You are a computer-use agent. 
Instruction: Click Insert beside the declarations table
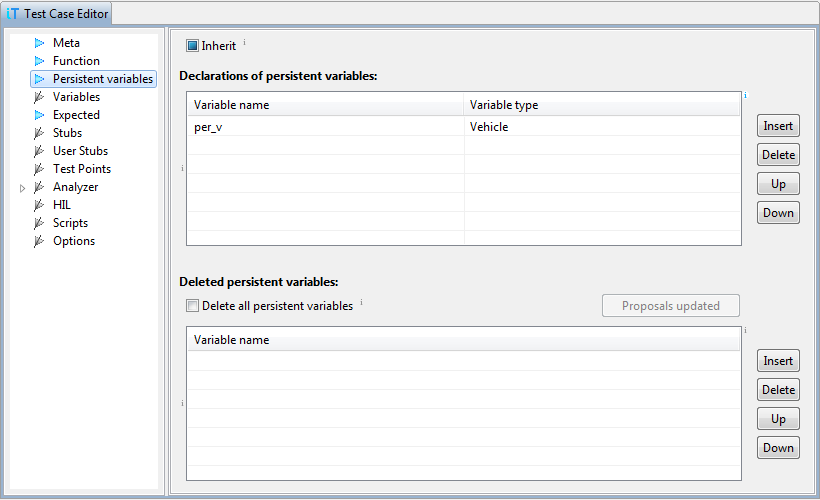point(778,126)
